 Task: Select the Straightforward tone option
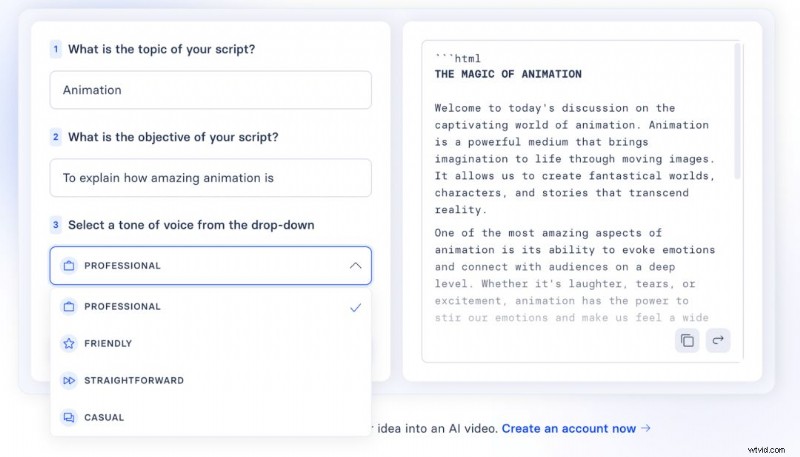coord(211,380)
